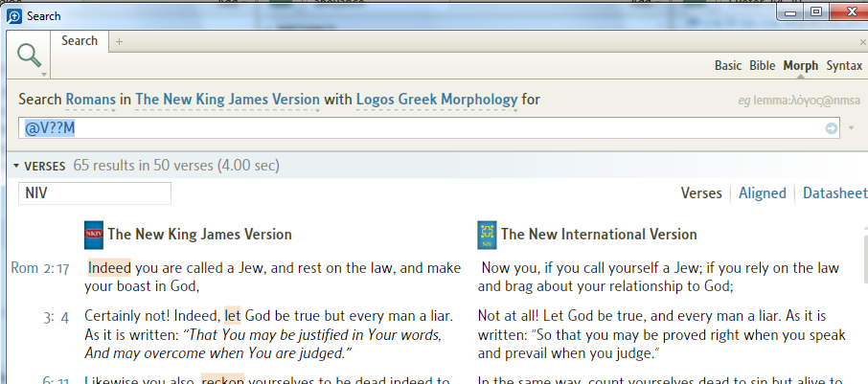Add a new tab with the plus icon
Screen dimensions: 868x384
click(x=119, y=42)
